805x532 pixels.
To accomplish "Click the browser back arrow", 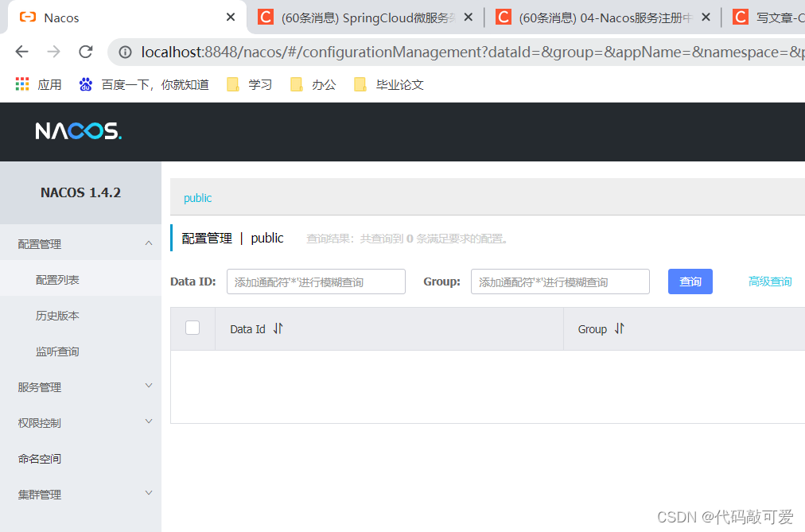I will click(x=22, y=52).
